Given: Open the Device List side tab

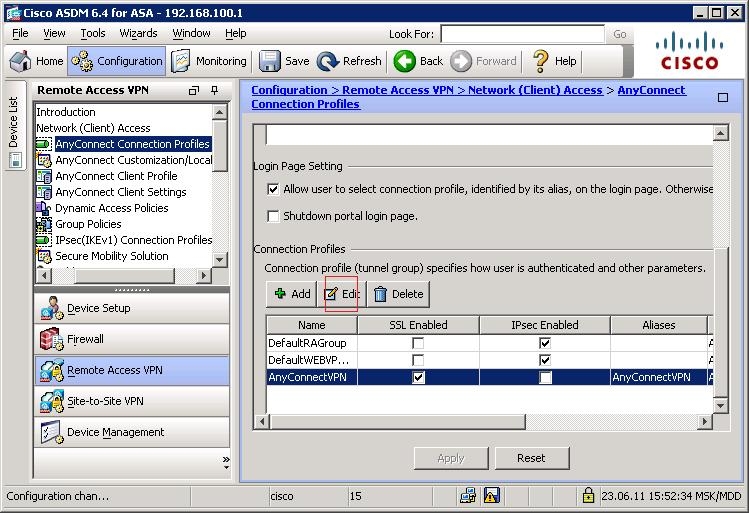Looking at the screenshot, I should (x=14, y=126).
